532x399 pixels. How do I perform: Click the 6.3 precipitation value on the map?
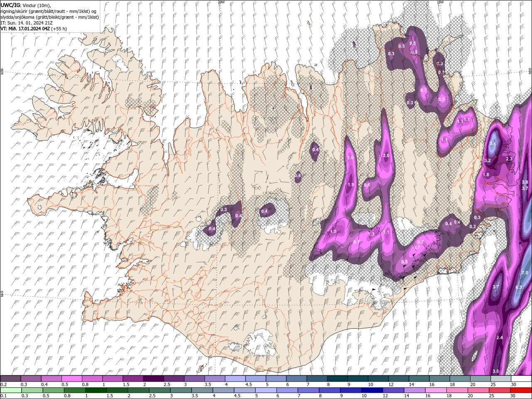(518, 287)
